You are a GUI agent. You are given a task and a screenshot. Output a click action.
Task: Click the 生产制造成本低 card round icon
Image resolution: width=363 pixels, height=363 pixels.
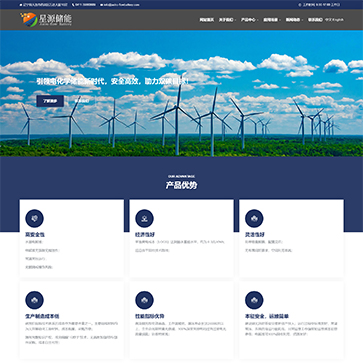point(34,300)
